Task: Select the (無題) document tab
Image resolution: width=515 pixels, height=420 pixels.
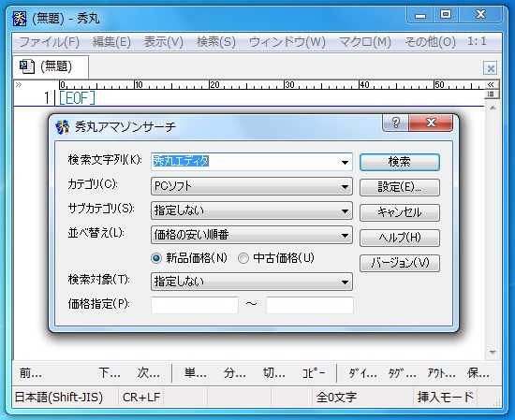Action: 51,66
